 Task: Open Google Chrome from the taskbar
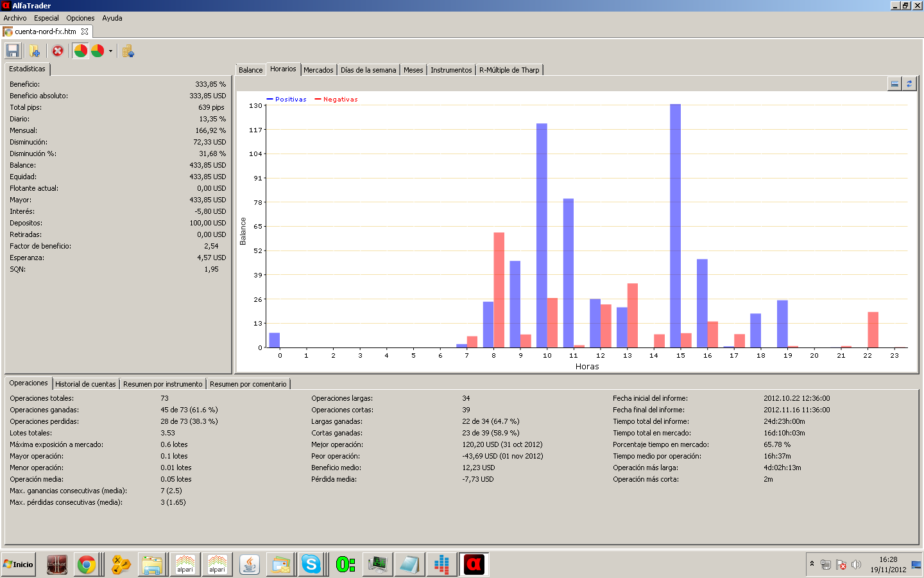coord(87,565)
